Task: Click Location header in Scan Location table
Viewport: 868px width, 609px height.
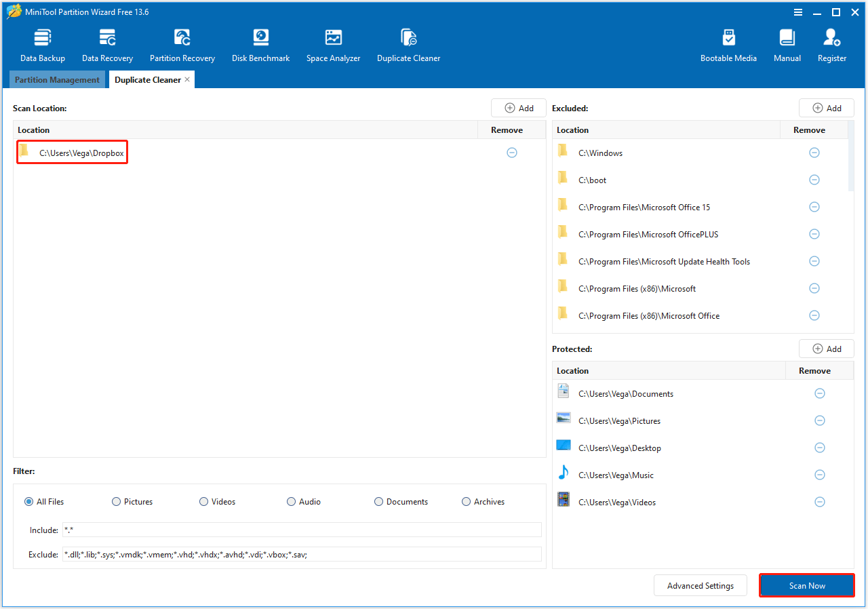Action: click(x=245, y=130)
